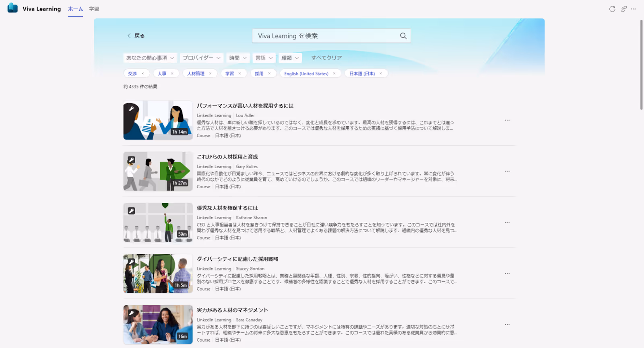
Task: Remove the 採用 filter chip
Action: [269, 74]
